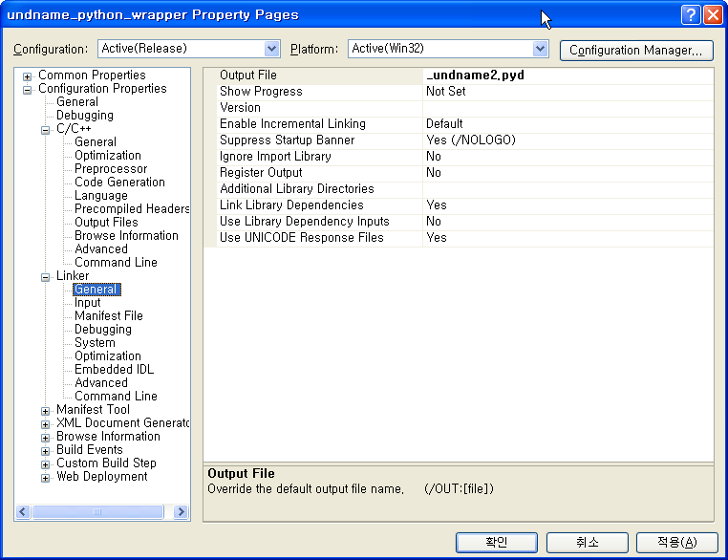Viewport: 728px width, 560px height.
Task: Click the Yes (/NOLOGO) value
Action: 471,140
